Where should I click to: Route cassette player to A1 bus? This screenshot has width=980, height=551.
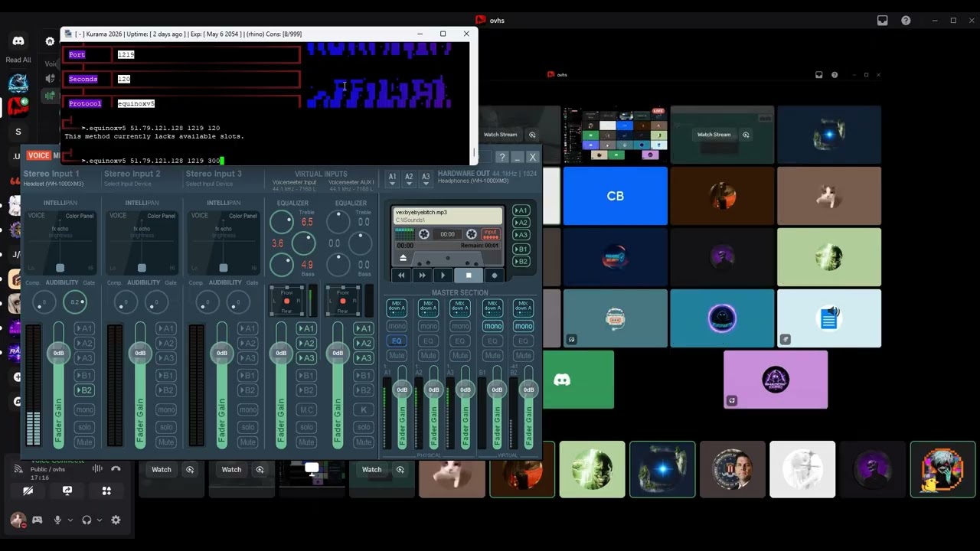point(521,210)
